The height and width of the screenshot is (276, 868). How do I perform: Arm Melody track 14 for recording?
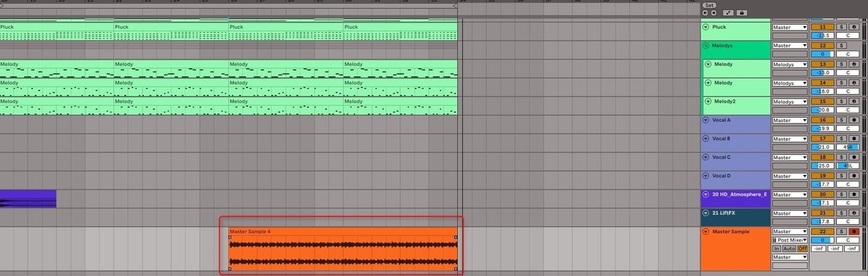(854, 83)
